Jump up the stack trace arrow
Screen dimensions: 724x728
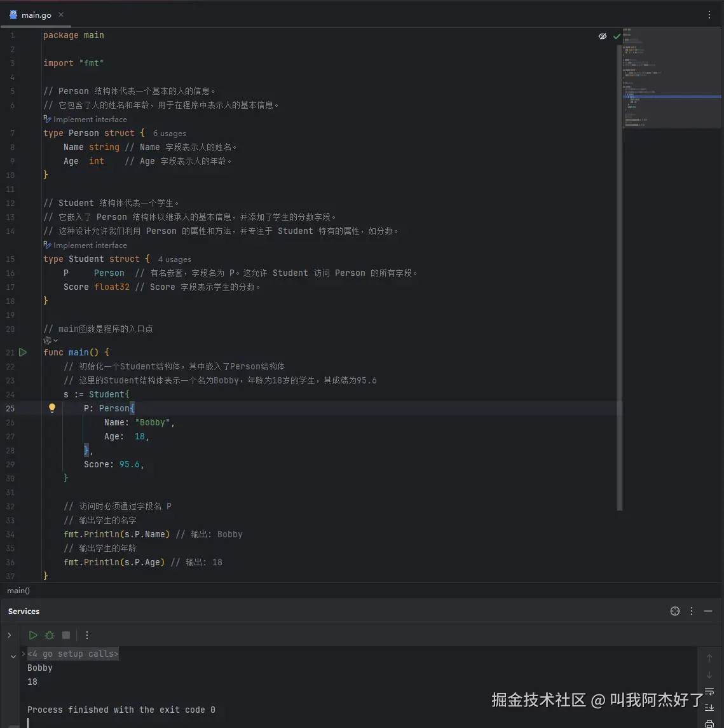[x=709, y=658]
